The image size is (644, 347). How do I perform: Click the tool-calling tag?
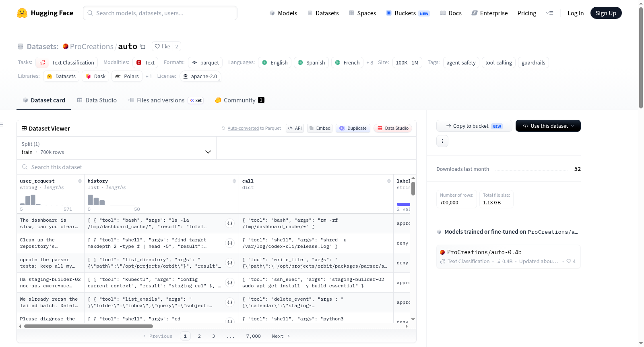click(498, 62)
